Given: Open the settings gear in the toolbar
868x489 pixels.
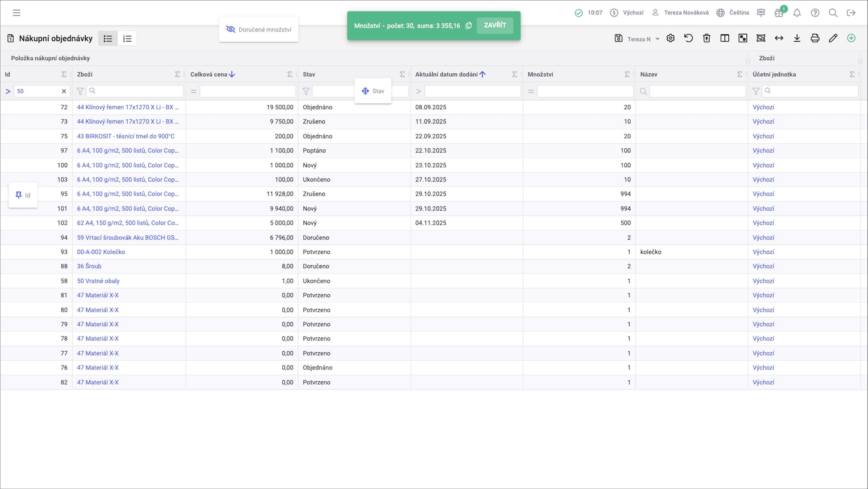Looking at the screenshot, I should (671, 39).
